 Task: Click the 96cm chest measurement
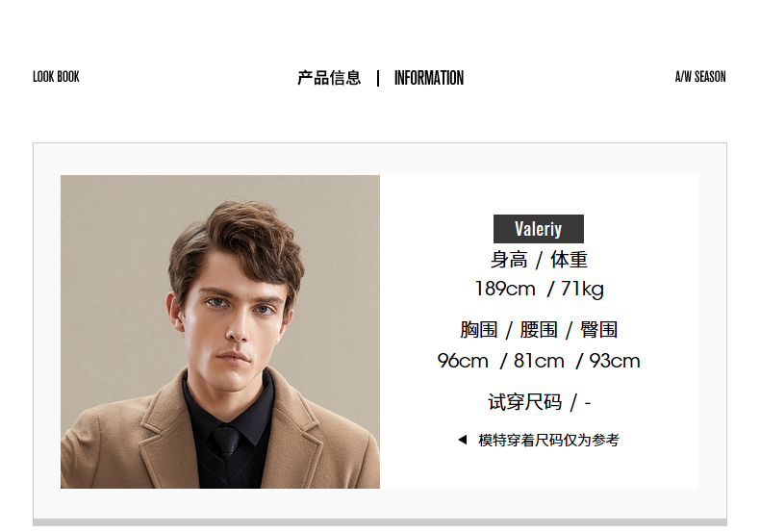tap(463, 361)
